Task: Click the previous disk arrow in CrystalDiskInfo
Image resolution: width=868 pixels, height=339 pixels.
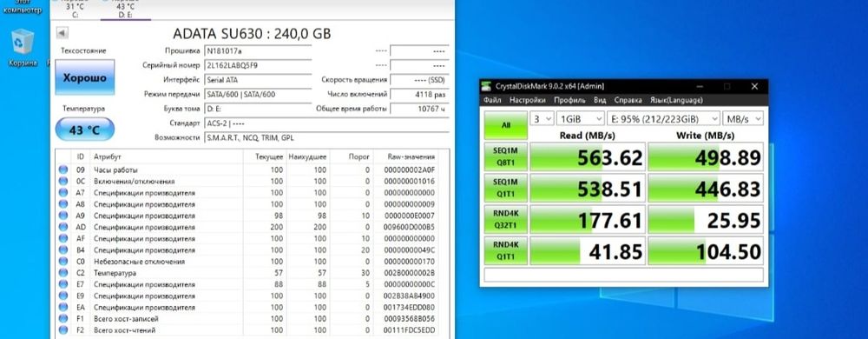Action: coord(62,34)
